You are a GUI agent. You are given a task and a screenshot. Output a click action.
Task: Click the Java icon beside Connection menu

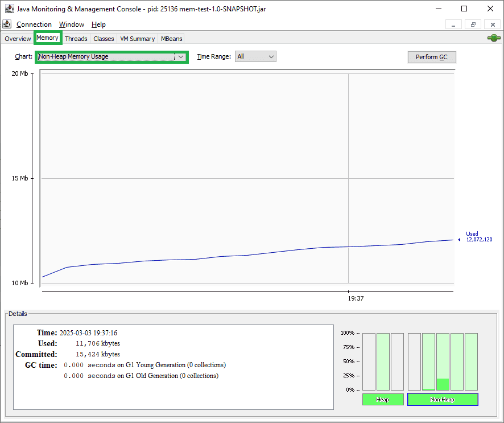coord(7,24)
